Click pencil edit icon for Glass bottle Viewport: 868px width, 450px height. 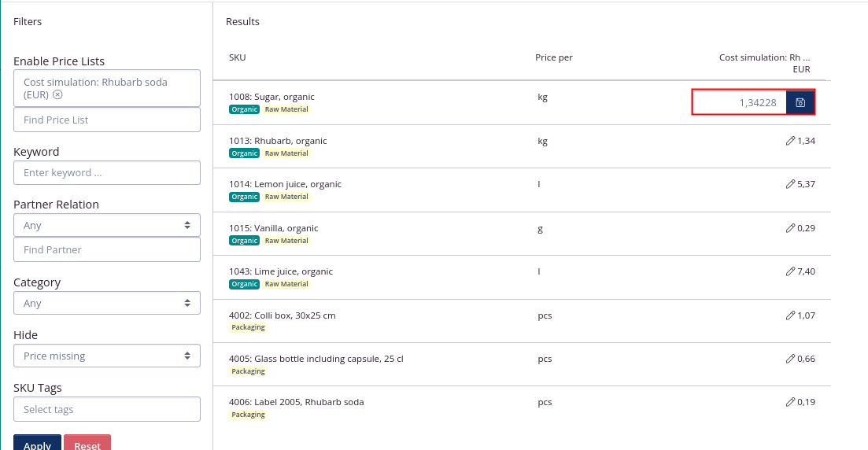pos(790,359)
